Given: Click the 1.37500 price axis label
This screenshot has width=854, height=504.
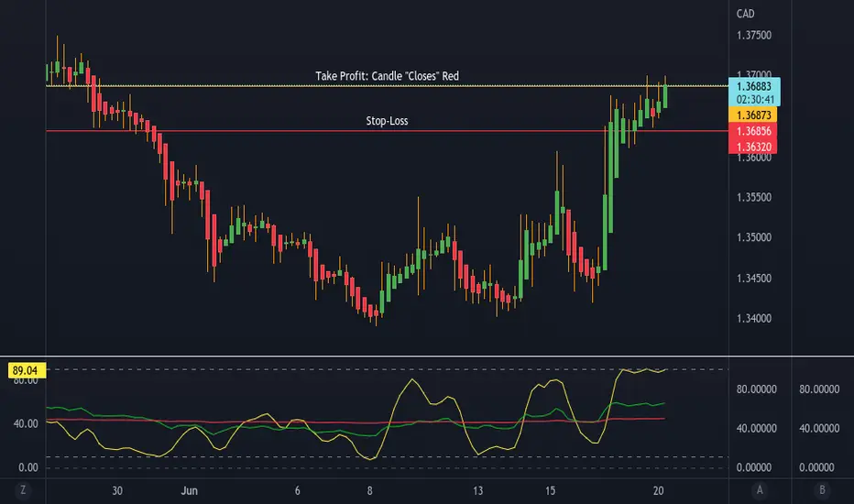Looking at the screenshot, I should (754, 36).
